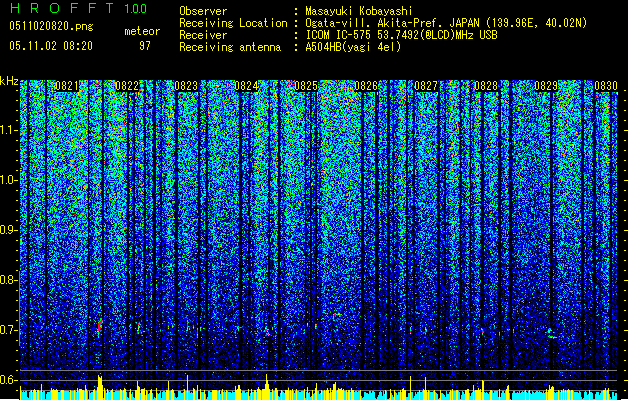Select the file name 0511020820.png
The height and width of the screenshot is (400, 629).
coord(51,27)
